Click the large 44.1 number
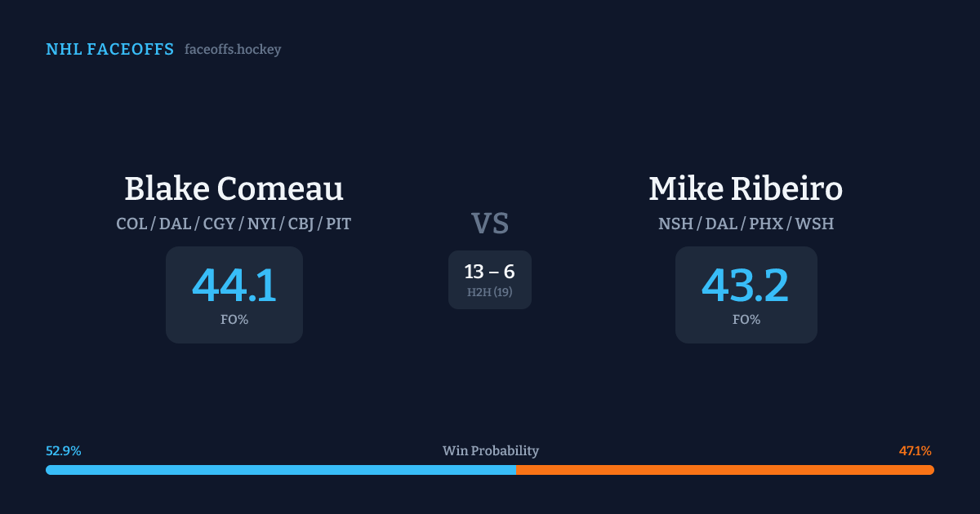The height and width of the screenshot is (514, 980). (x=234, y=286)
